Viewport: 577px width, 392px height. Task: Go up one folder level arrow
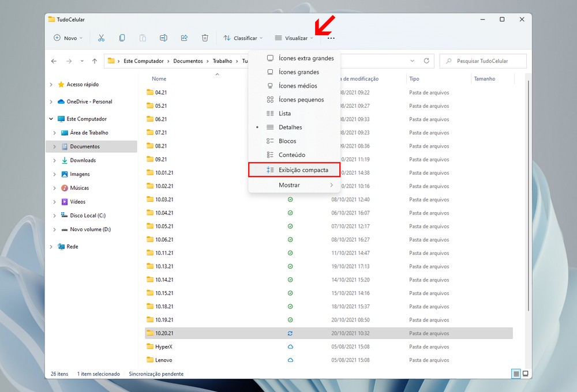coord(95,61)
